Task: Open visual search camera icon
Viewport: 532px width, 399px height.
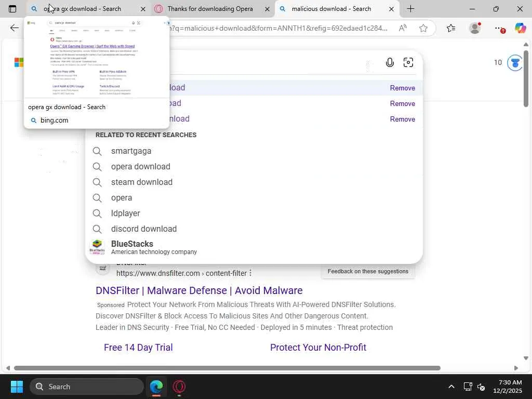Action: pyautogui.click(x=408, y=62)
